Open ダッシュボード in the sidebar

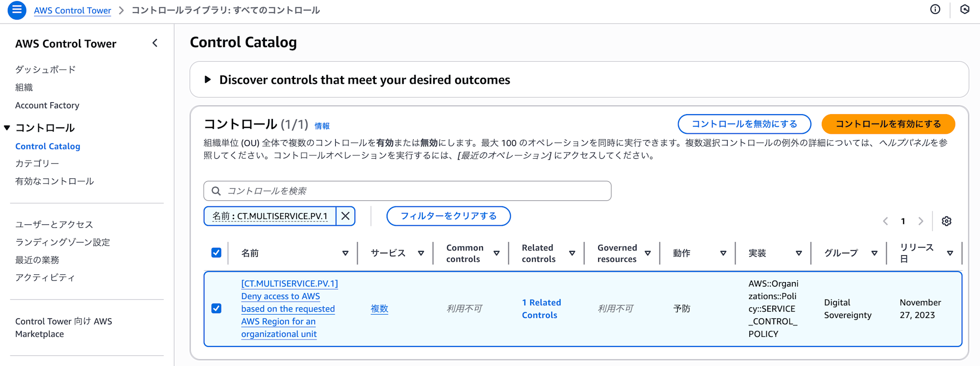coord(45,70)
